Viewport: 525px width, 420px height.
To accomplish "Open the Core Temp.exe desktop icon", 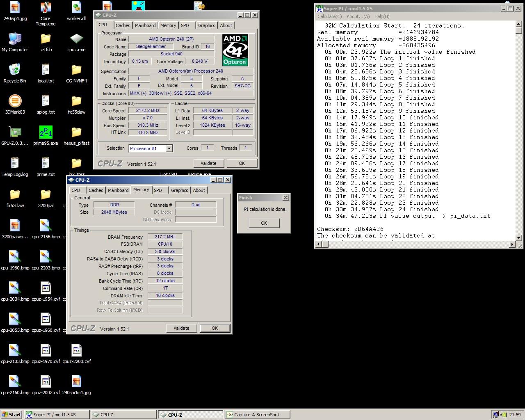I will point(46,13).
